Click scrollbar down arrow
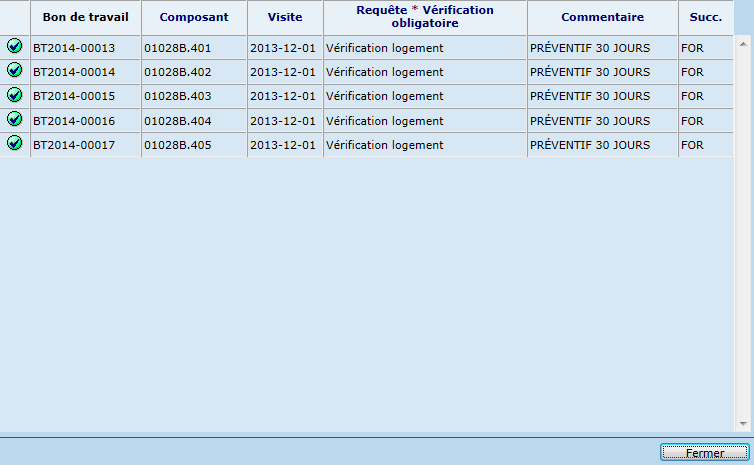Viewport: 754px width, 465px height. click(743, 423)
